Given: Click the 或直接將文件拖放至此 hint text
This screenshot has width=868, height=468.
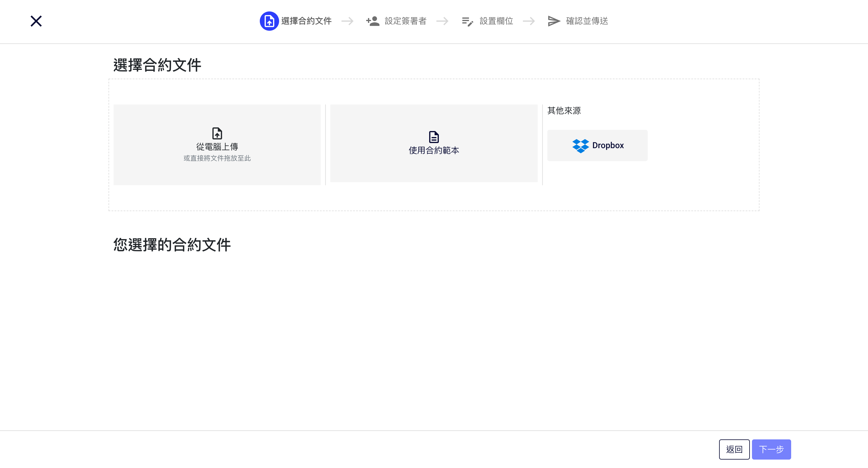Looking at the screenshot, I should 217,158.
